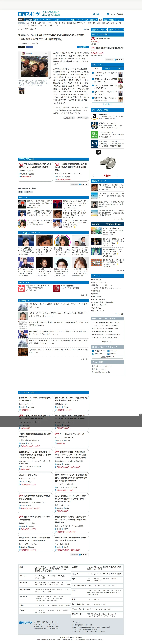Switch ranking to 急上昇 tab

click(x=107, y=68)
